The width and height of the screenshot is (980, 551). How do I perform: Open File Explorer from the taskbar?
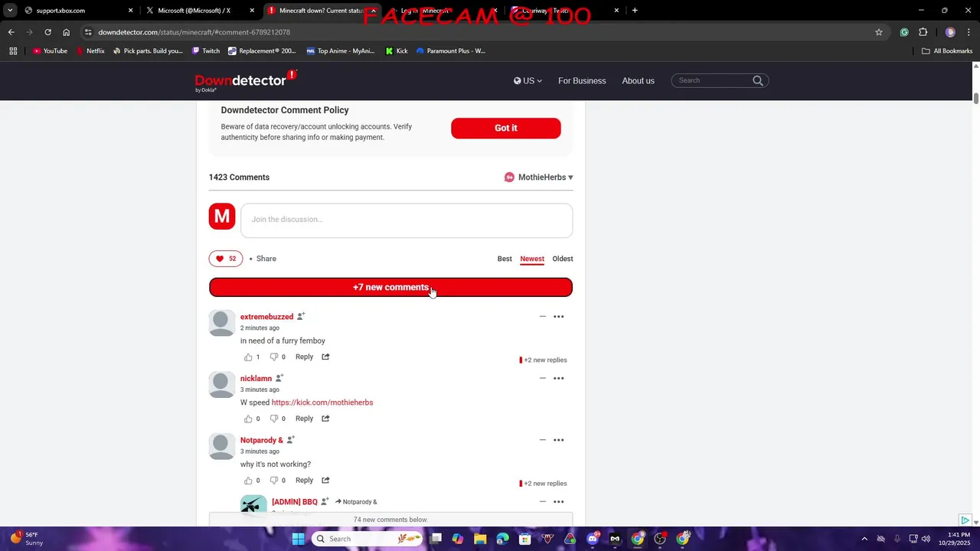[480, 539]
